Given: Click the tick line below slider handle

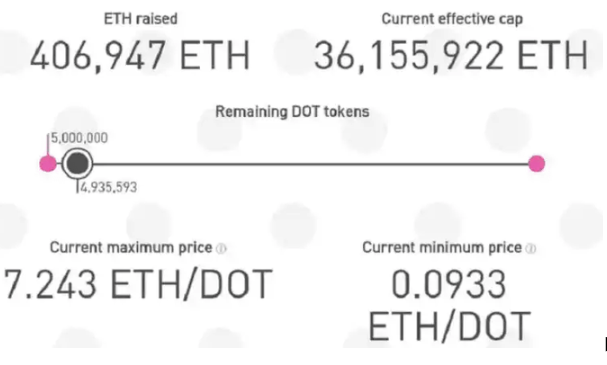Looking at the screenshot, I should tap(77, 186).
